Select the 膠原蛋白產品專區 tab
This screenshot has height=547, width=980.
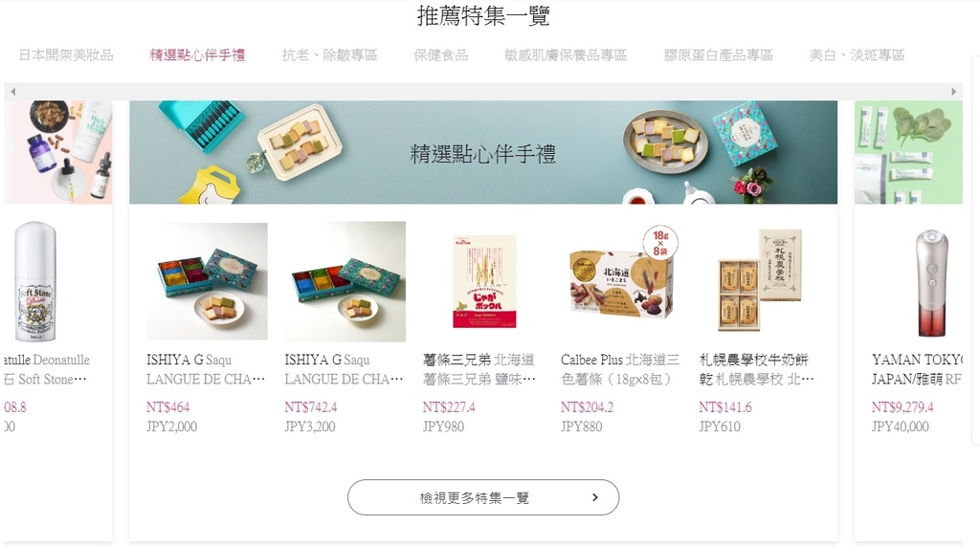pos(718,55)
